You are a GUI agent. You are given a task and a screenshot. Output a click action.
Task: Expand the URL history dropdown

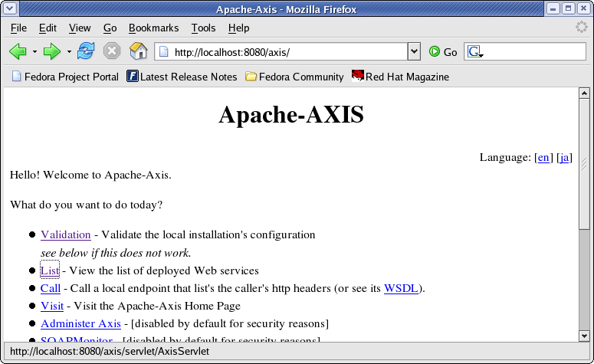click(x=414, y=51)
